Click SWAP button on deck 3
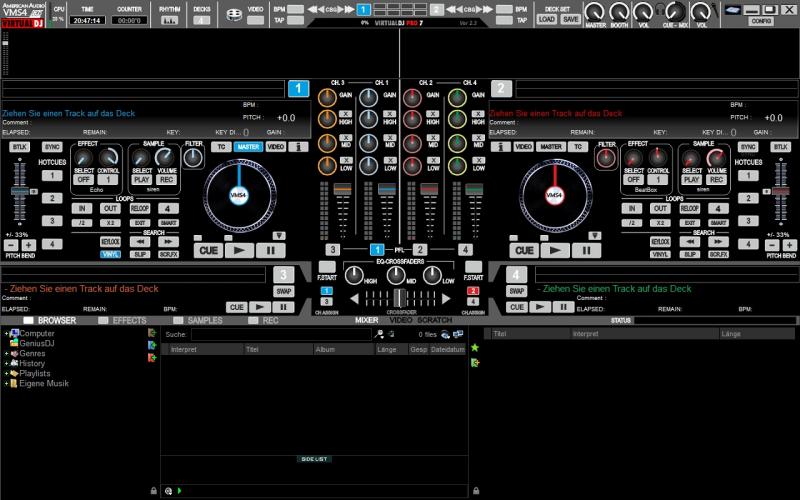Image resolution: width=800 pixels, height=500 pixels. coord(284,292)
